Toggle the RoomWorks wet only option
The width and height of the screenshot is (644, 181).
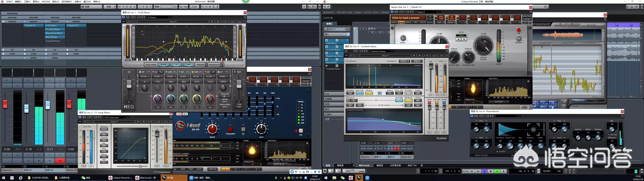[x=609, y=135]
